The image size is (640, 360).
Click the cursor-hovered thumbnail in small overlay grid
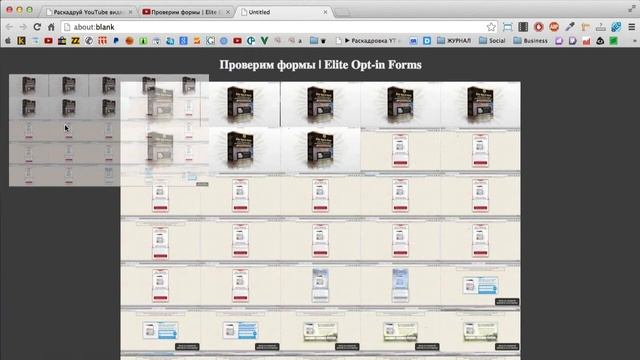[x=69, y=130]
